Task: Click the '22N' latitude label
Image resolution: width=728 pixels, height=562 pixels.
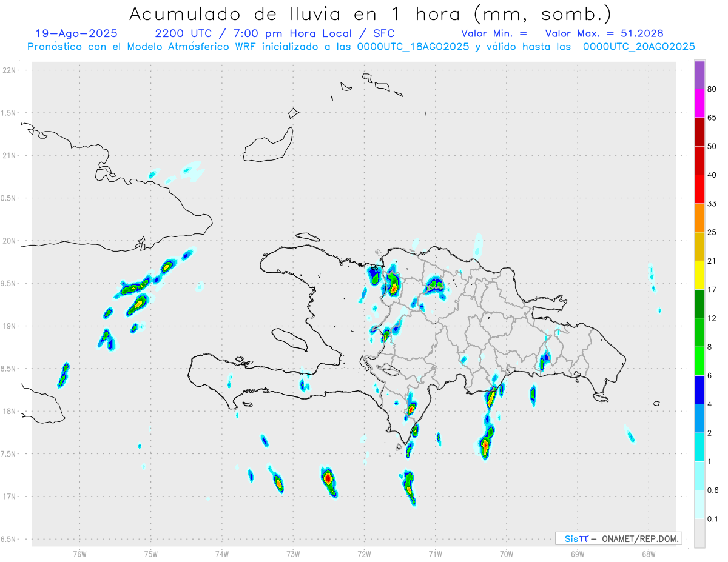Action: 10,70
